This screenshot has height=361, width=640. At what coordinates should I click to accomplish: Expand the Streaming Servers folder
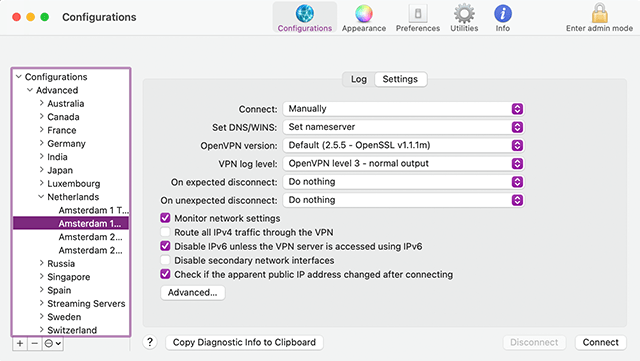click(41, 303)
